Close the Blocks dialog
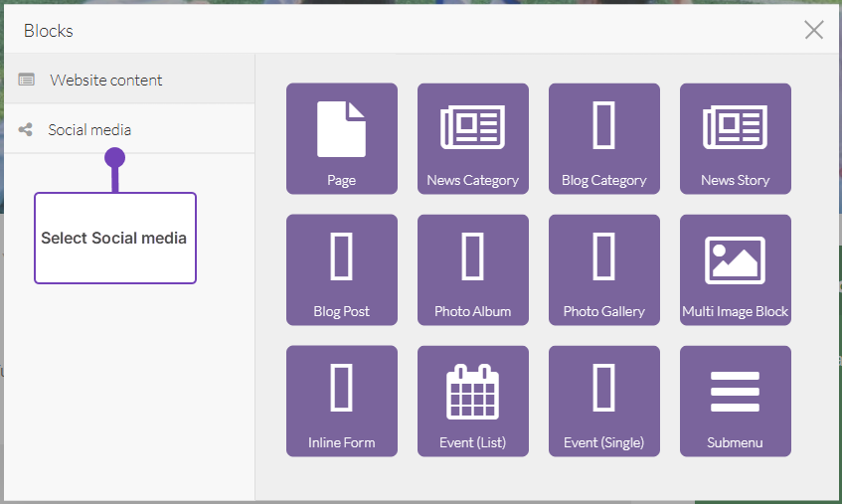The image size is (842, 504). click(813, 30)
